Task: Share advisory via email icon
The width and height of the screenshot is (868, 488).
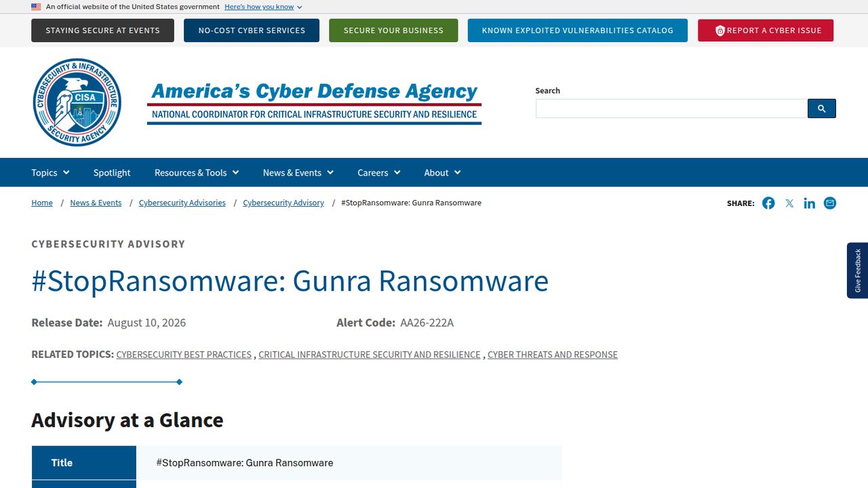Action: click(830, 203)
